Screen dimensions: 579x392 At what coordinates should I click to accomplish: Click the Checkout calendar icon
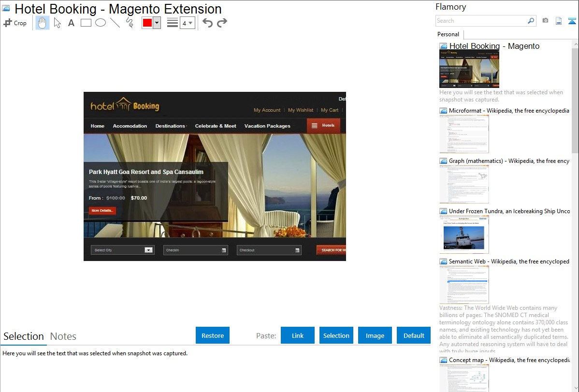coord(297,250)
